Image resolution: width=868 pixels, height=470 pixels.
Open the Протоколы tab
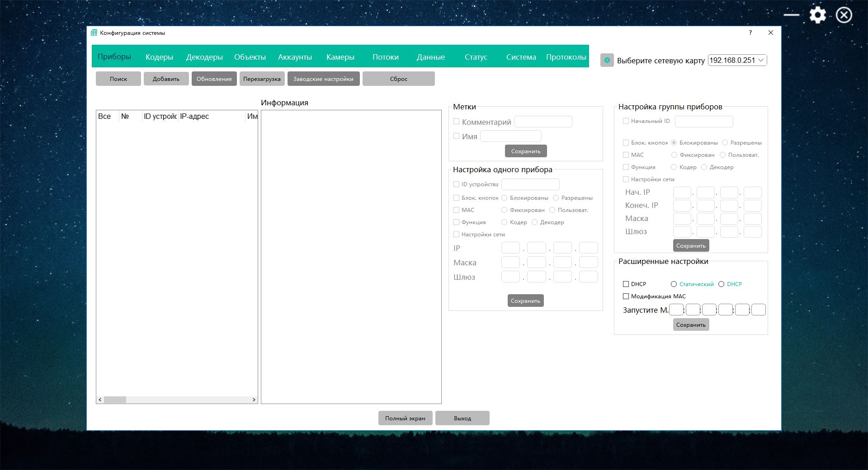click(566, 57)
